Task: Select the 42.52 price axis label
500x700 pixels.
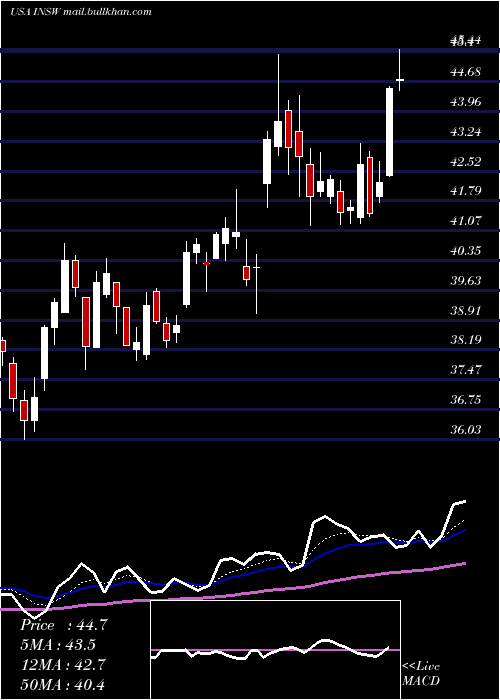Action: 466,161
